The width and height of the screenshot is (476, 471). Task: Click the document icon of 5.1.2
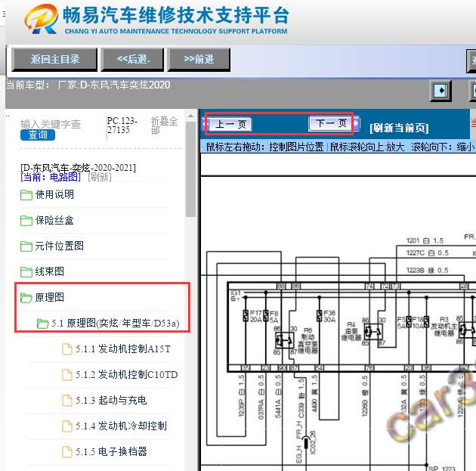pos(67,375)
